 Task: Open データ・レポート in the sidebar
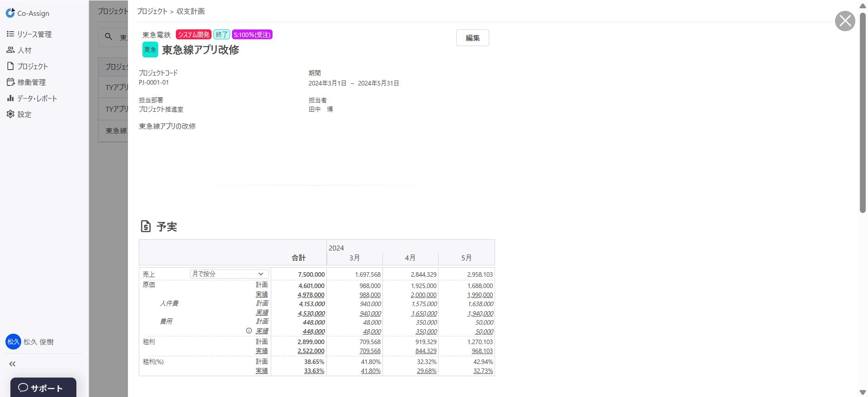[32, 99]
